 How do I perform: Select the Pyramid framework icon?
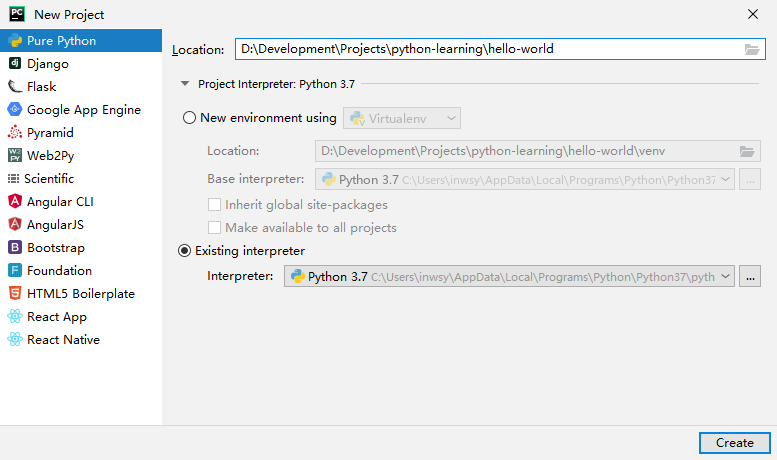click(15, 132)
